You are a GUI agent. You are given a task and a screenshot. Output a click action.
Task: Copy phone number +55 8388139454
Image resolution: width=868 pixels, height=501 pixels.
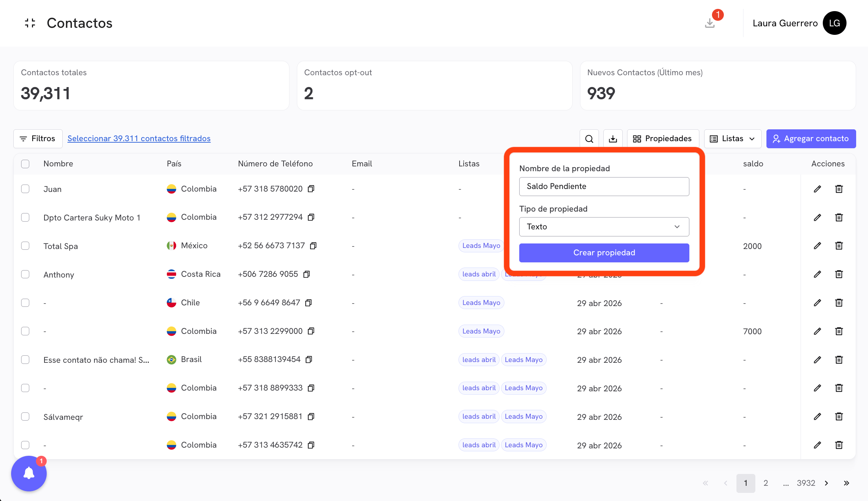[x=309, y=359]
